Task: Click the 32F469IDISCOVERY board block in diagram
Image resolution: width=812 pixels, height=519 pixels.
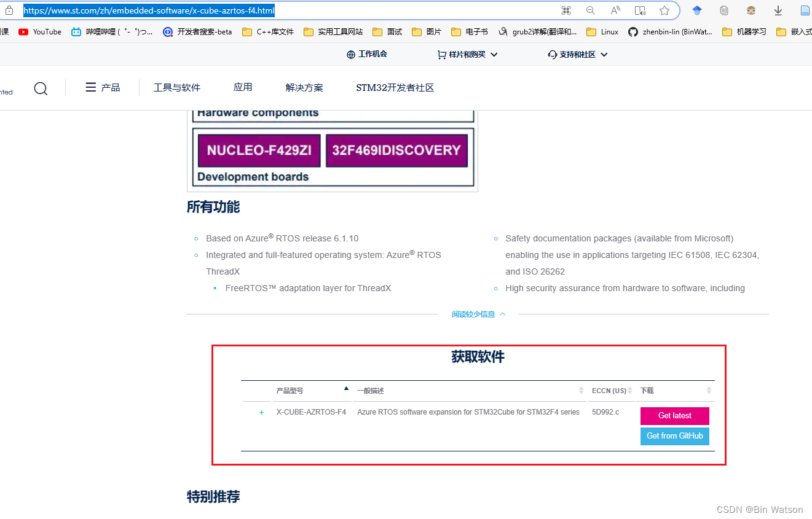Action: pos(396,150)
